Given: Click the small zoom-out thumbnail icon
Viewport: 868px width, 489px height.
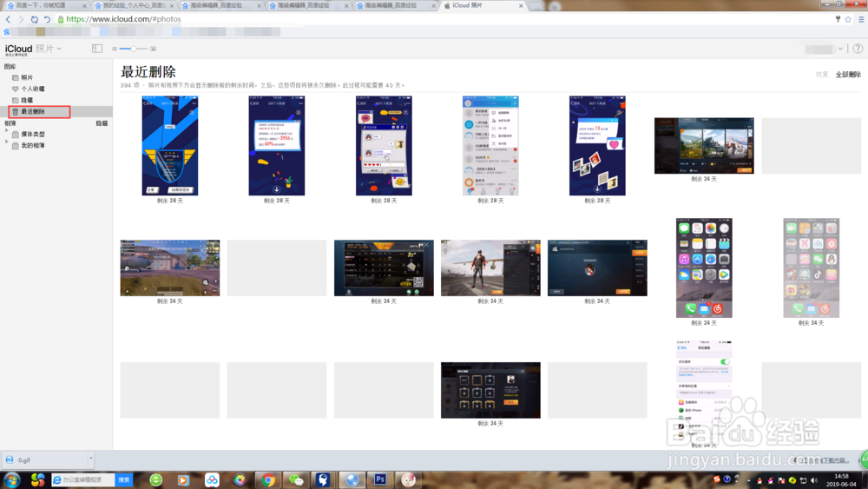Looking at the screenshot, I should click(x=115, y=49).
